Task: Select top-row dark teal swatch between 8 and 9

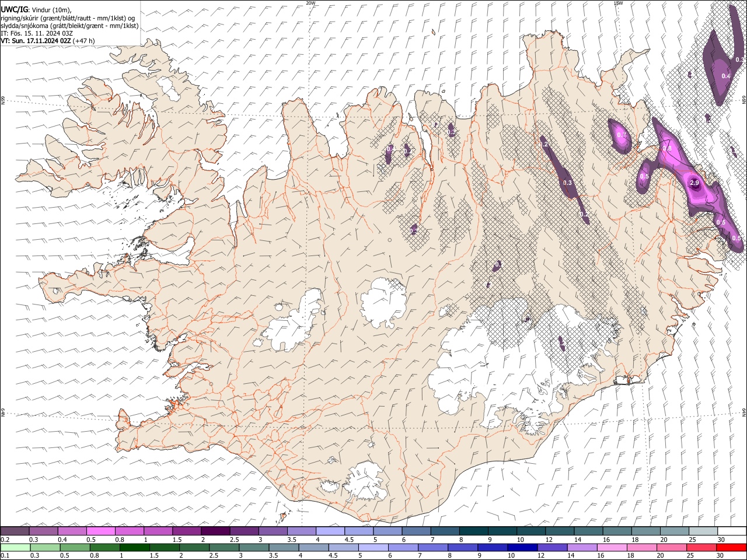Action: point(473,531)
